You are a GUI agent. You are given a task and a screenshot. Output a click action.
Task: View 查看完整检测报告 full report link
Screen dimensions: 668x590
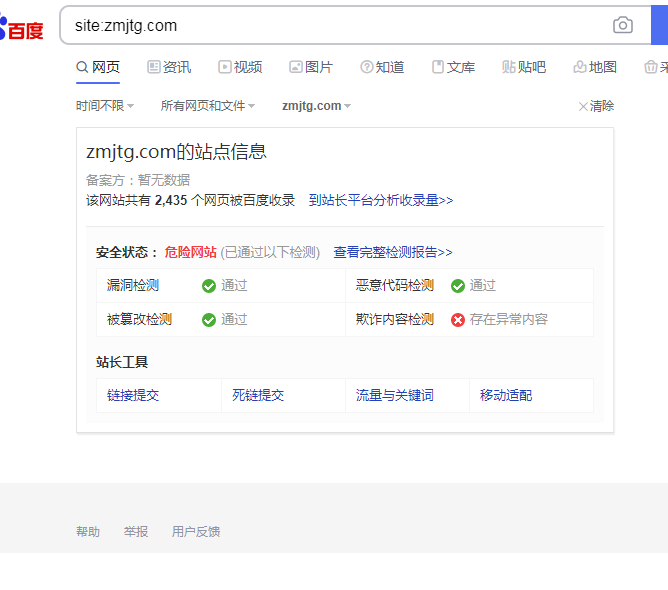393,253
